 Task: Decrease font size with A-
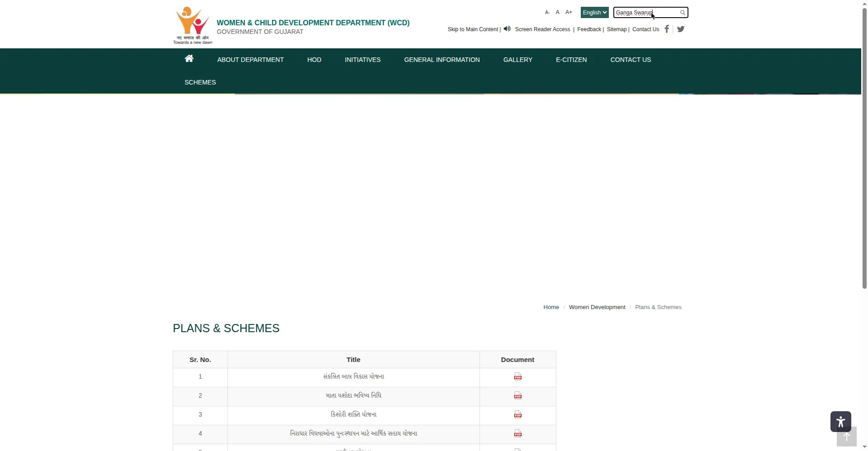click(x=547, y=13)
